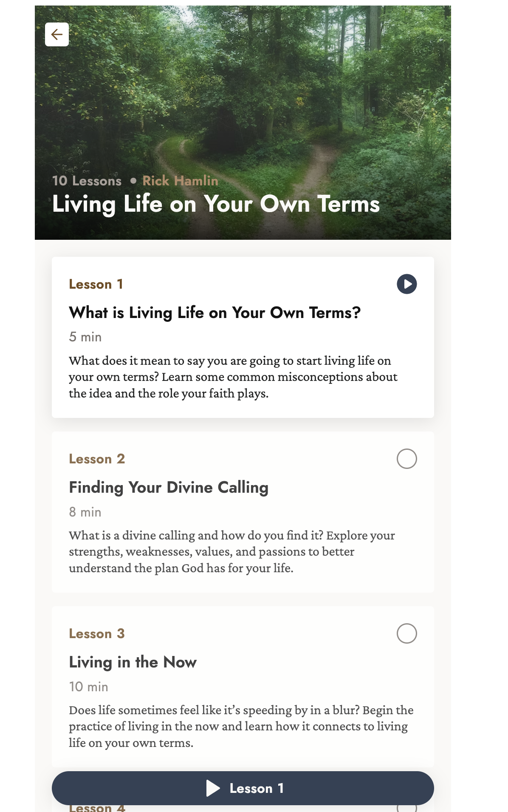Open Living in the Now lesson
The width and height of the screenshot is (508, 812).
(x=133, y=662)
